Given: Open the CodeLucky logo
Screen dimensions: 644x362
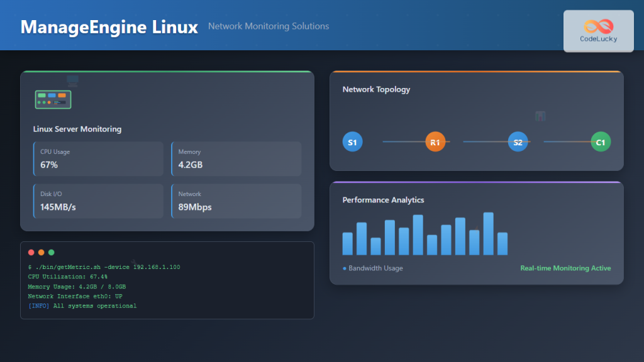Looking at the screenshot, I should [x=598, y=30].
